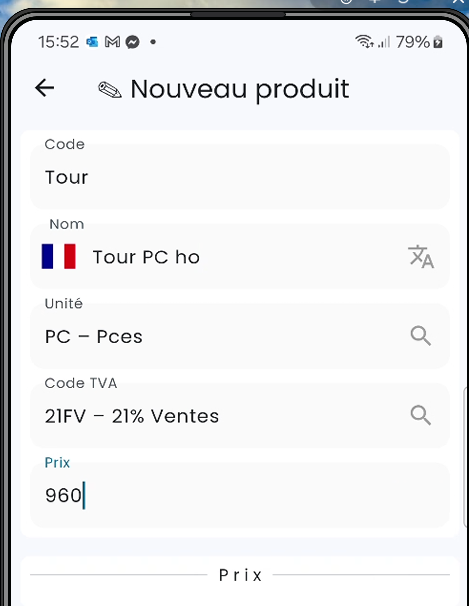Open the Code TVA search magnifier

coord(421,415)
